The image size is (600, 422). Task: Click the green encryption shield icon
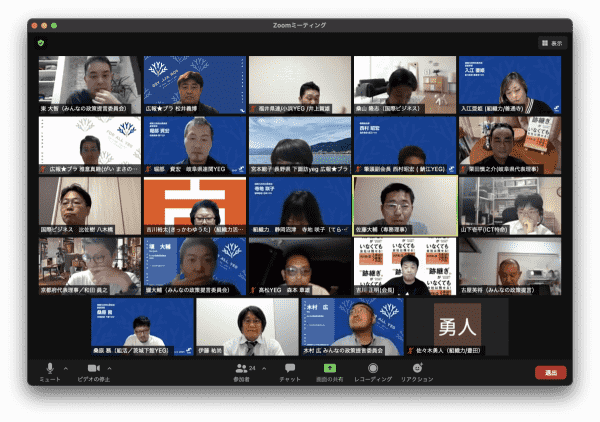point(41,43)
